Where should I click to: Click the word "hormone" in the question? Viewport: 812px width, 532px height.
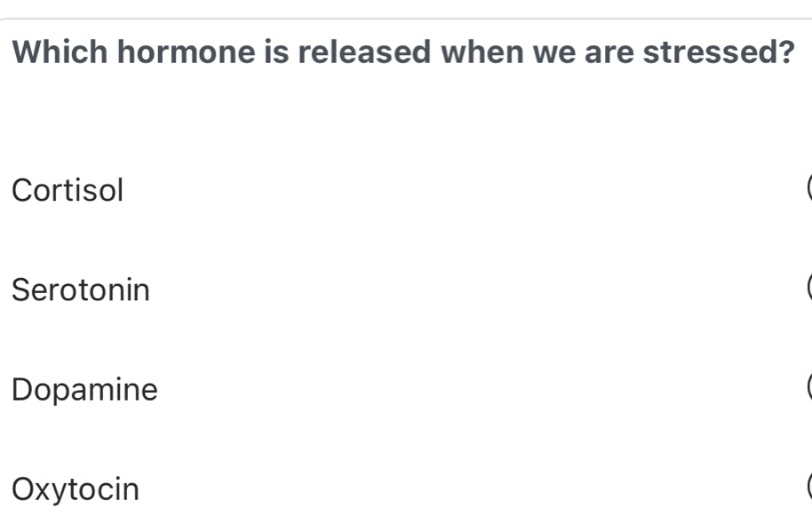[187, 52]
